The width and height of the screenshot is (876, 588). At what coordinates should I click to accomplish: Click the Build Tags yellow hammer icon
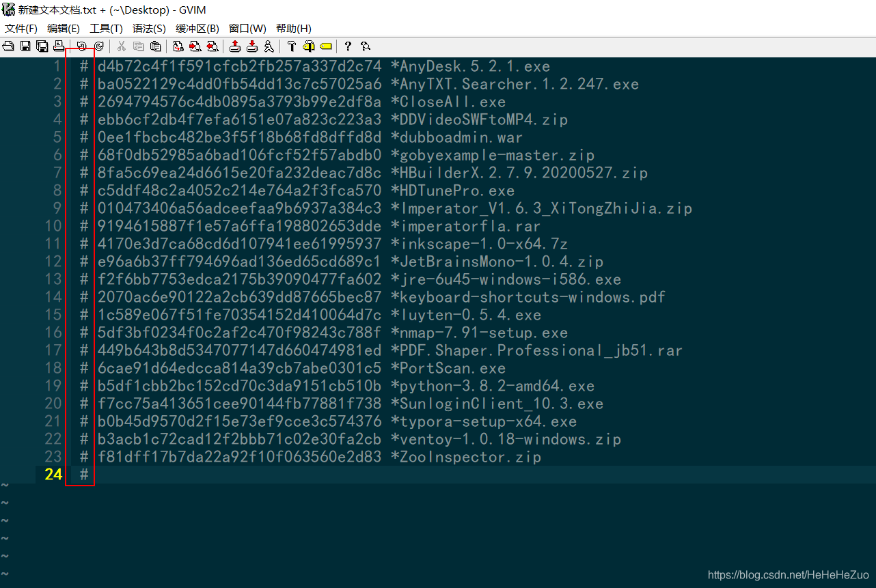(x=309, y=46)
